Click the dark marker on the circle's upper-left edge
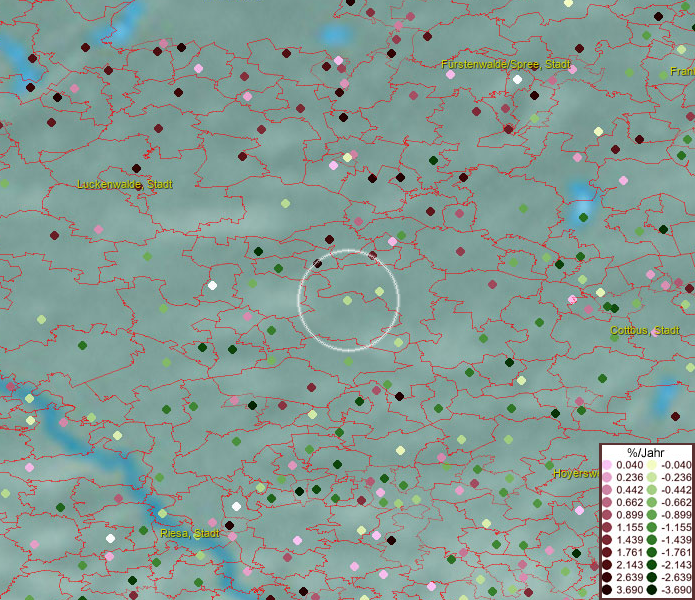This screenshot has height=600, width=695. (x=318, y=264)
